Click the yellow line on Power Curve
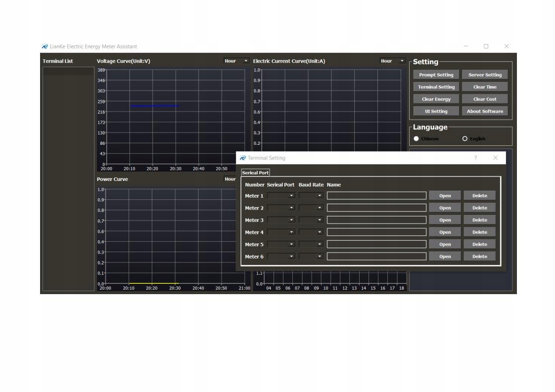Screen dimensions: 555x392 pyautogui.click(x=154, y=283)
